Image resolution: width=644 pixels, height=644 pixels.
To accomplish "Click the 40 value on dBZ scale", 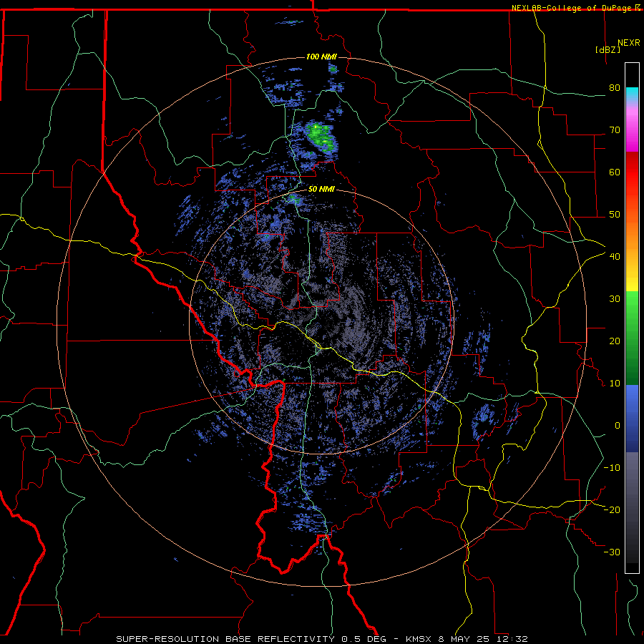I will 615,257.
